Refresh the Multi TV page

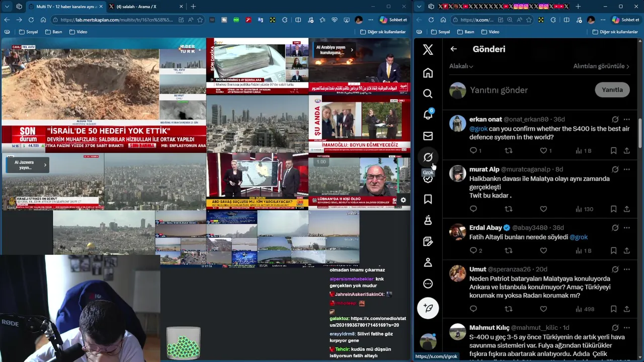point(31,20)
